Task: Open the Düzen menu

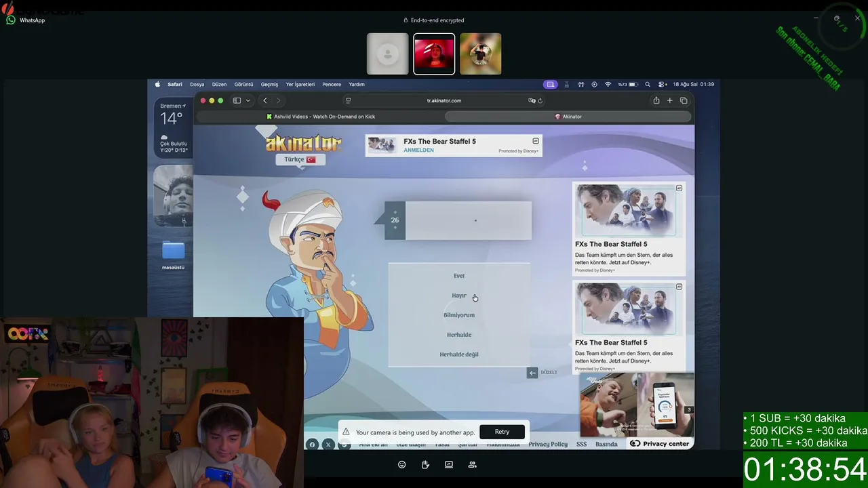Action: click(219, 85)
